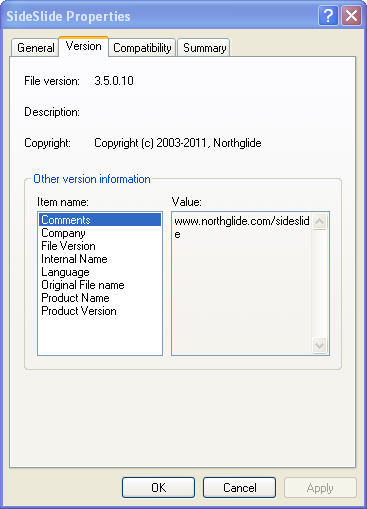The width and height of the screenshot is (367, 509).
Task: Select the Language list entry
Action: (100, 272)
